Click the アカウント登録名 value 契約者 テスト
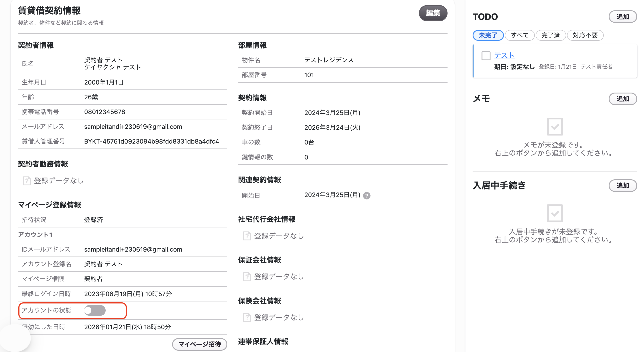Viewport: 644px width, 352px height. point(103,264)
